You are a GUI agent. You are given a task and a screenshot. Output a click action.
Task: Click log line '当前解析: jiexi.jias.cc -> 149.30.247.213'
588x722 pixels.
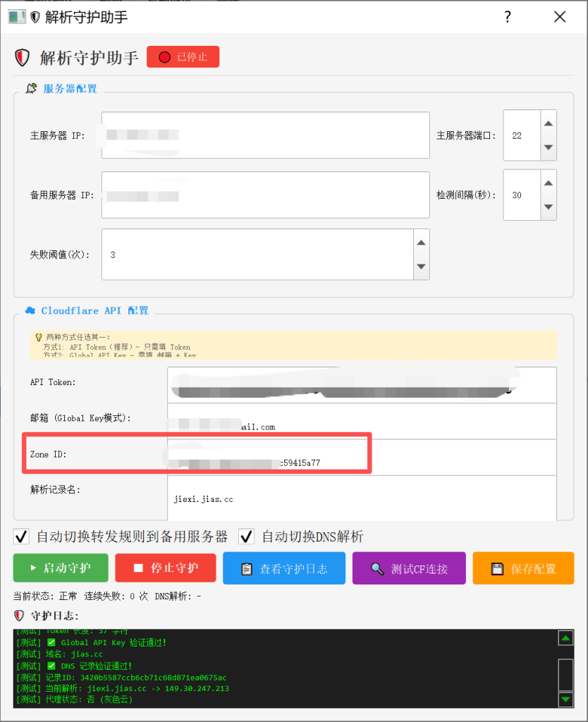pos(123,688)
